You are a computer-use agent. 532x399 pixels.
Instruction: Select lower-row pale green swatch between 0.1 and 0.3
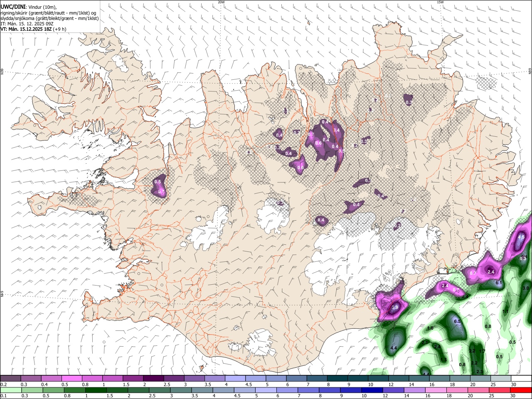pyautogui.click(x=10, y=390)
